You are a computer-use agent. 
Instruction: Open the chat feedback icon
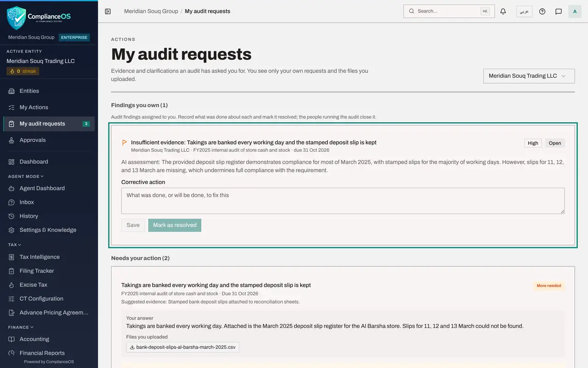pos(559,11)
